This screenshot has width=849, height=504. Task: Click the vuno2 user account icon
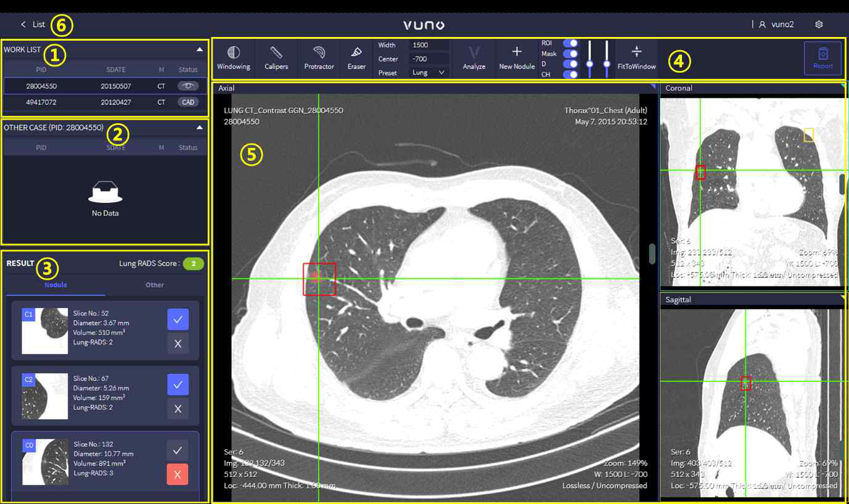tap(763, 25)
